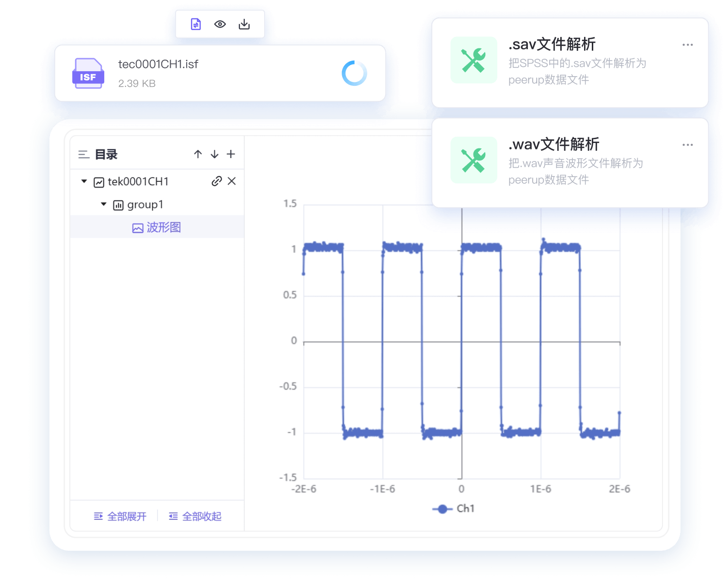Open the .sav文件解析 card title
Screen dimensions: 728x579
(x=552, y=44)
